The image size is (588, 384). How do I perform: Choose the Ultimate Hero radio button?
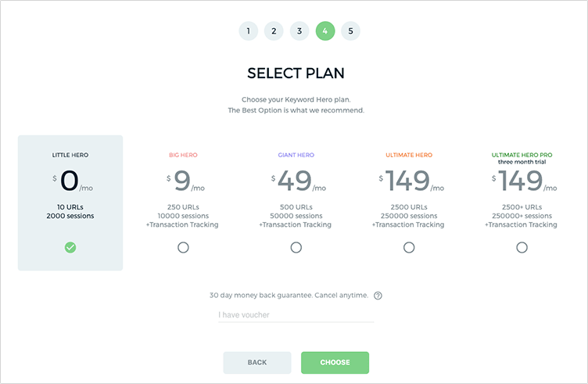click(x=409, y=248)
